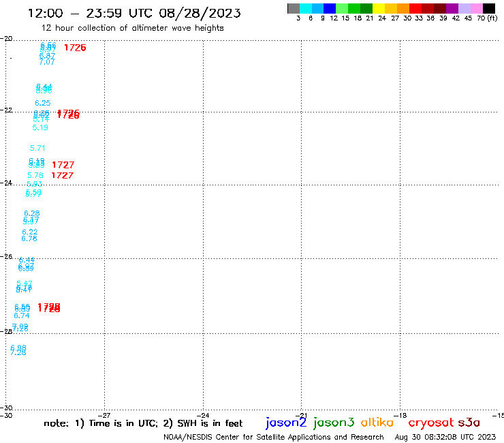The image size is (504, 443).
Task: Click the '70 (ft)' legend label
Action: [487, 18]
